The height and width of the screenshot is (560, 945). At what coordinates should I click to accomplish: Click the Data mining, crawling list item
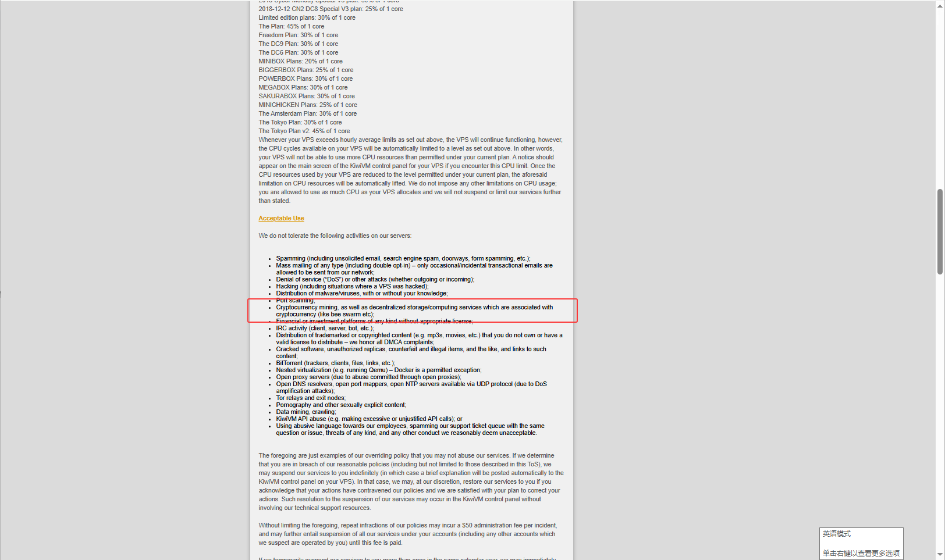tap(306, 412)
